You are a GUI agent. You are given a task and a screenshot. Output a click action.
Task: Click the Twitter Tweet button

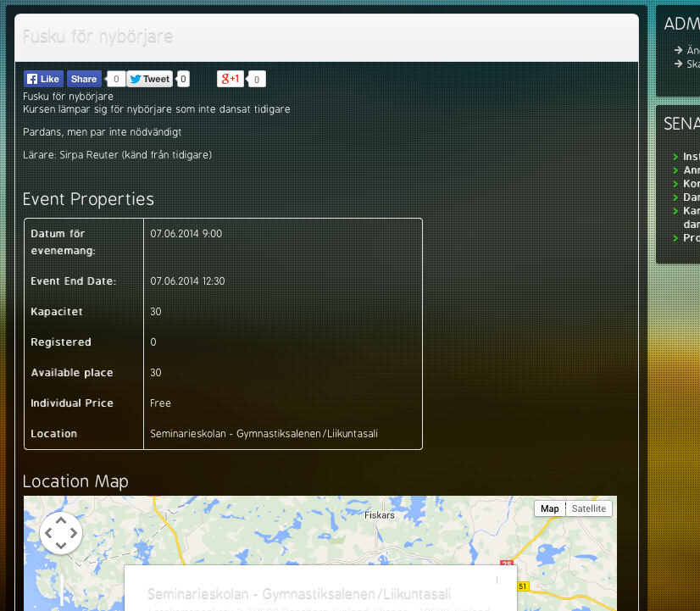(x=150, y=79)
